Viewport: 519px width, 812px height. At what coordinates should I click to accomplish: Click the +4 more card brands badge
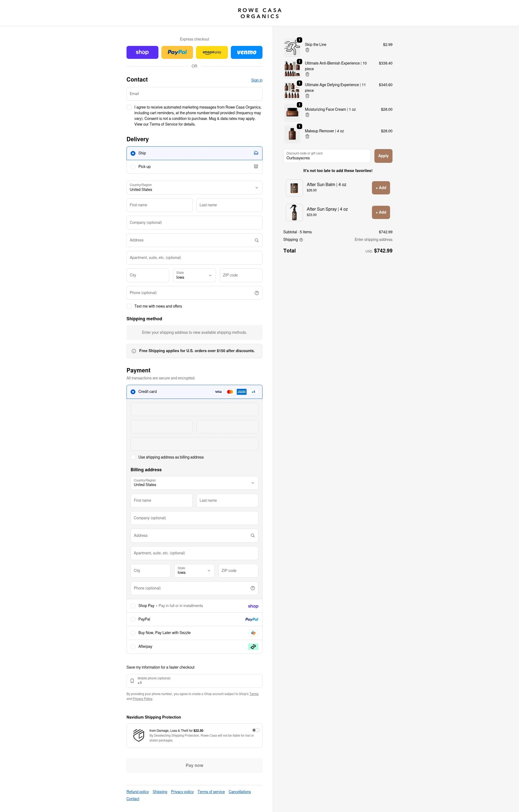pos(253,392)
